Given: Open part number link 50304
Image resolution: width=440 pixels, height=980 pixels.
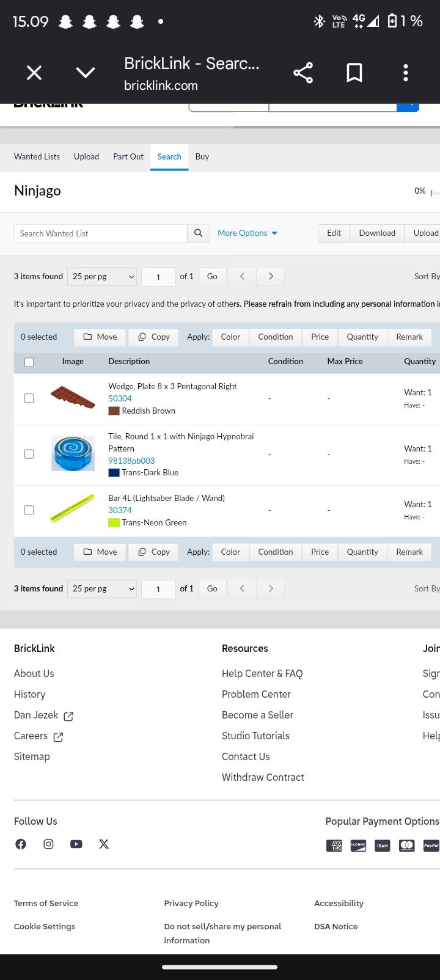Looking at the screenshot, I should tap(120, 398).
